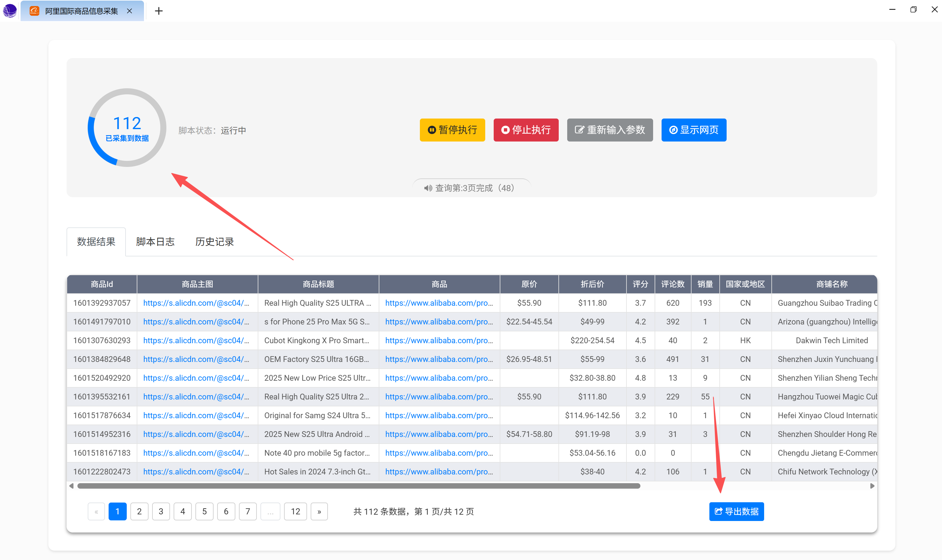
Task: Go to page 6
Action: pyautogui.click(x=226, y=511)
